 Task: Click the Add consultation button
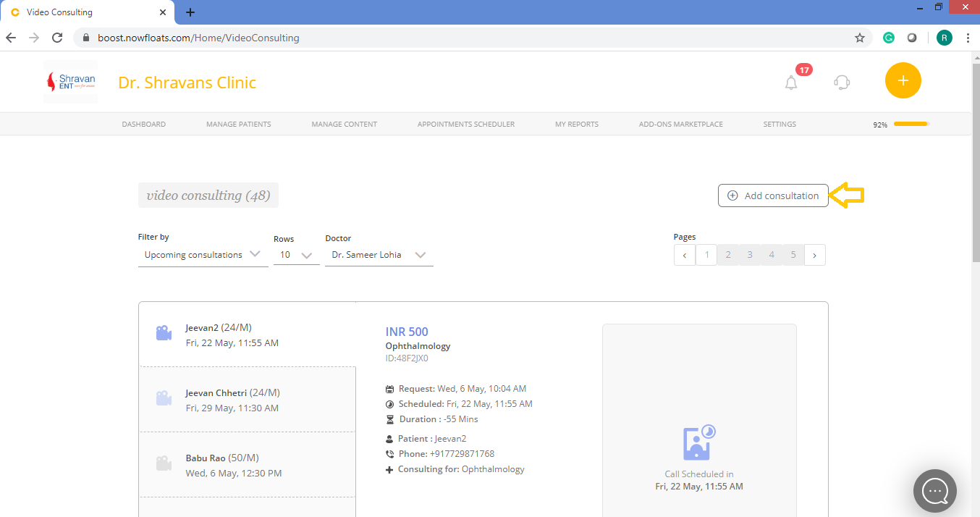773,196
